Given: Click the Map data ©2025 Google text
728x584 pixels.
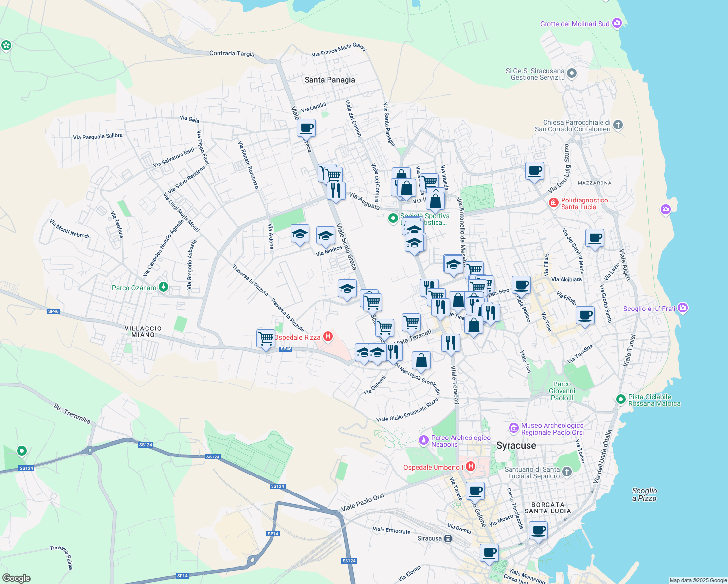Looking at the screenshot, I should [697, 580].
